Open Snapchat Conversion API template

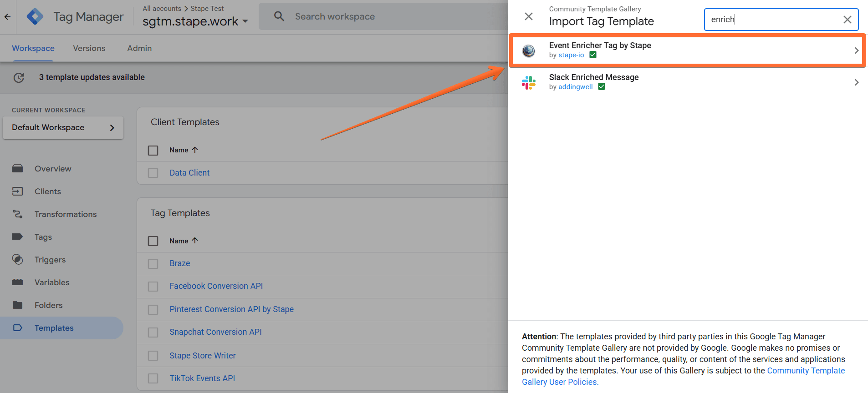216,332
